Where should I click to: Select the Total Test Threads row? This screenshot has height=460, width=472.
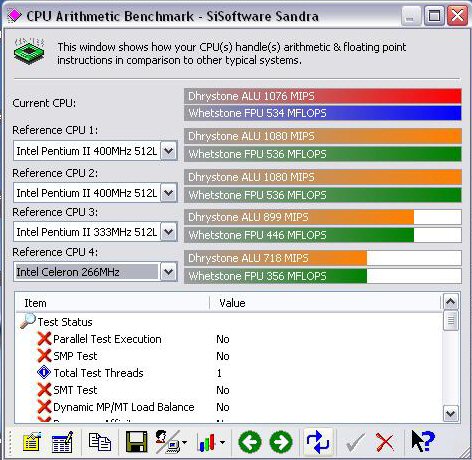[98, 373]
